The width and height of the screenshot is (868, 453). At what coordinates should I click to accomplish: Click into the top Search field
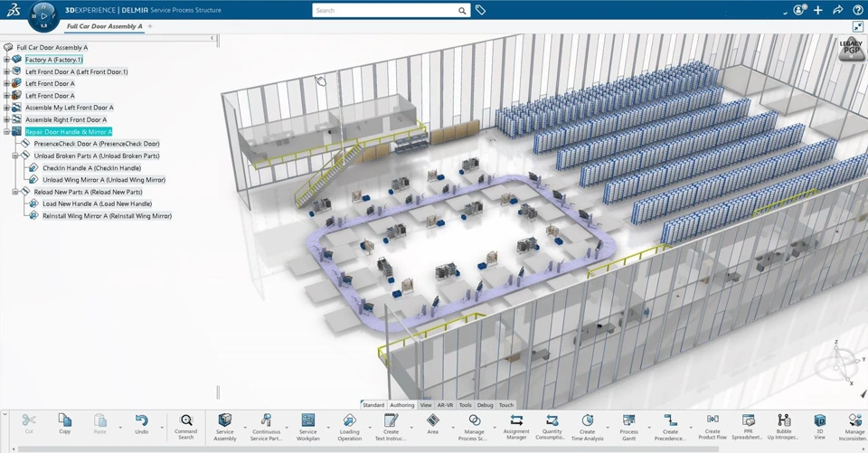[385, 11]
